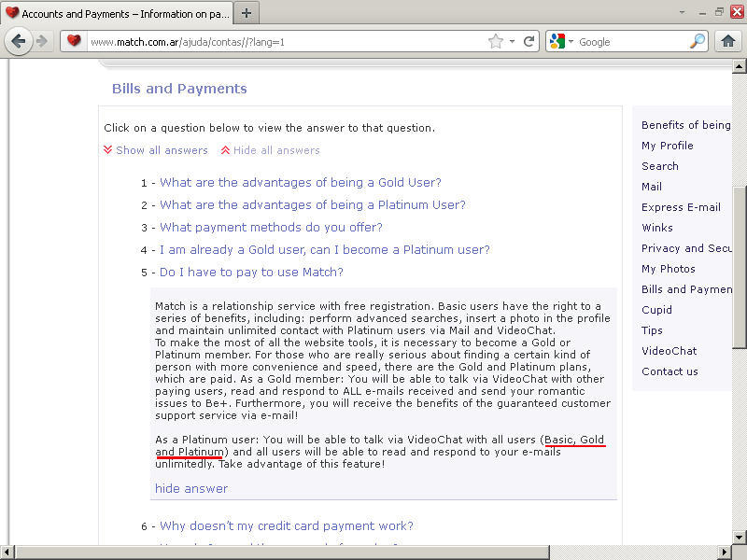Screen dimensions: 747x560
Task: Open Cupid help topic
Action: click(x=656, y=310)
